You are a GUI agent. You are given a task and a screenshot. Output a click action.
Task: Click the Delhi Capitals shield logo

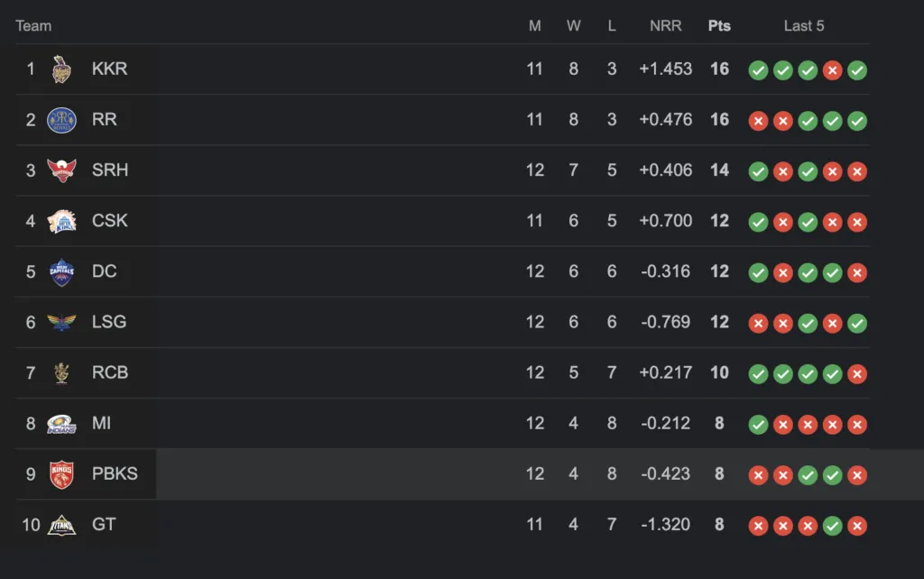point(61,272)
